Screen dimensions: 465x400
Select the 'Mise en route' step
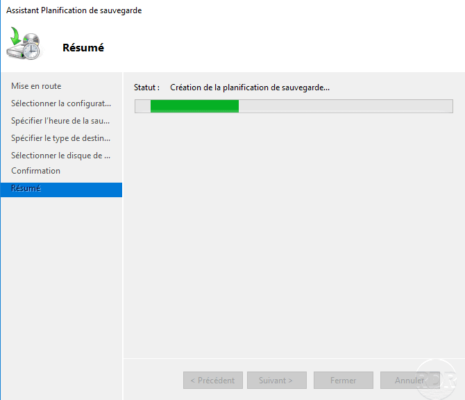(36, 86)
